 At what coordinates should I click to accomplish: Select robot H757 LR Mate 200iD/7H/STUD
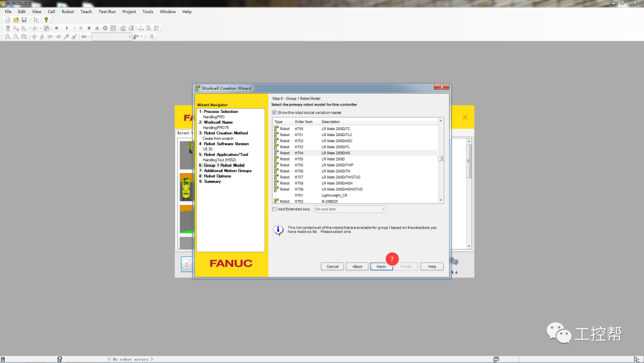pyautogui.click(x=355, y=177)
